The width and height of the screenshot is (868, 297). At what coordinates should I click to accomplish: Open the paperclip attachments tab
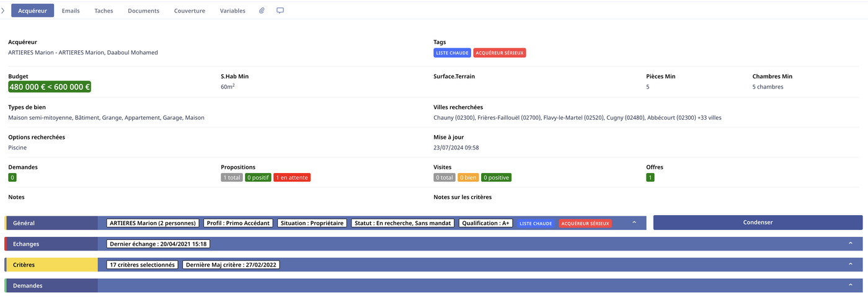click(x=262, y=11)
